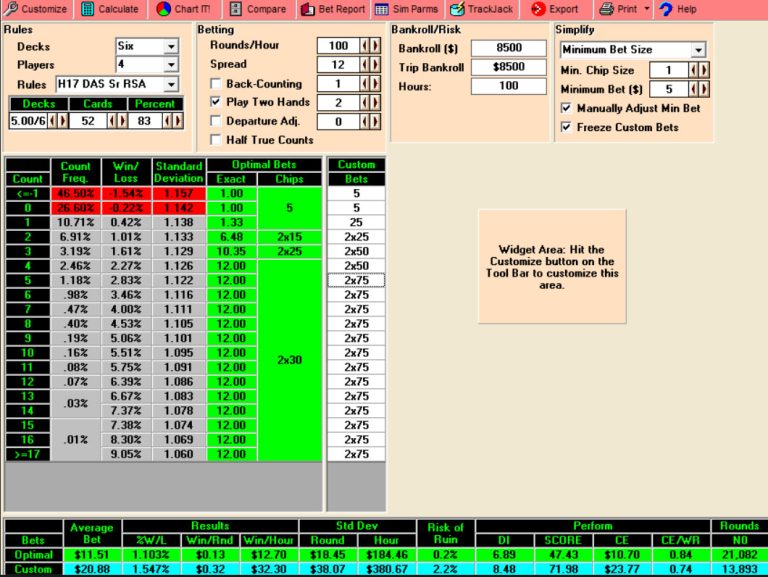Click the Hours field showing 100

pos(509,86)
